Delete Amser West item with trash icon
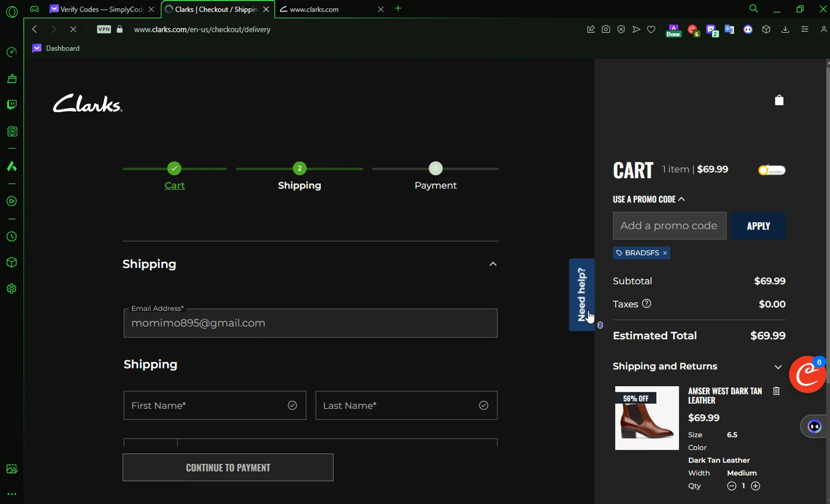The image size is (830, 504). tap(776, 391)
